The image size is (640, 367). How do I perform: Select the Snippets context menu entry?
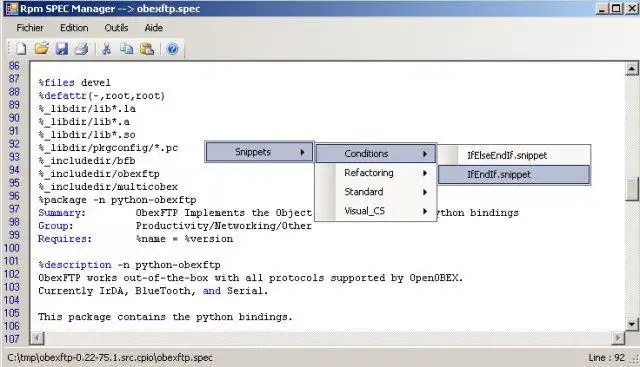(x=259, y=152)
